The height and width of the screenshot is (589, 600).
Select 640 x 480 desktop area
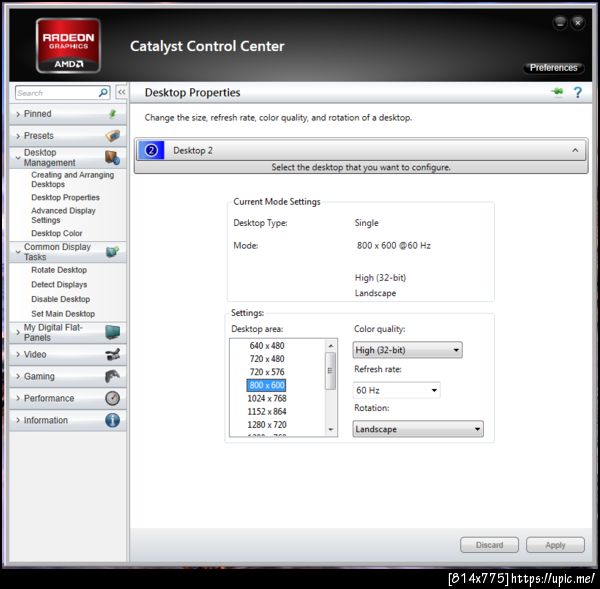point(267,346)
